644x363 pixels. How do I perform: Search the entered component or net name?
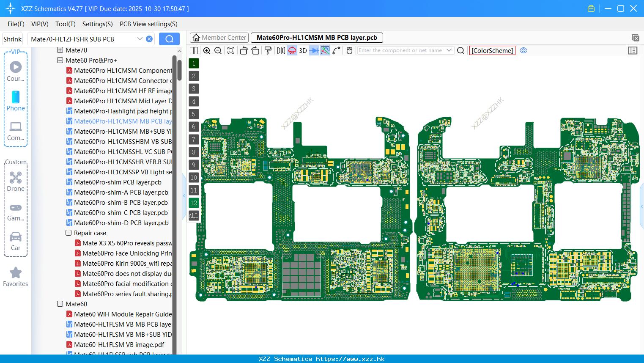[461, 50]
